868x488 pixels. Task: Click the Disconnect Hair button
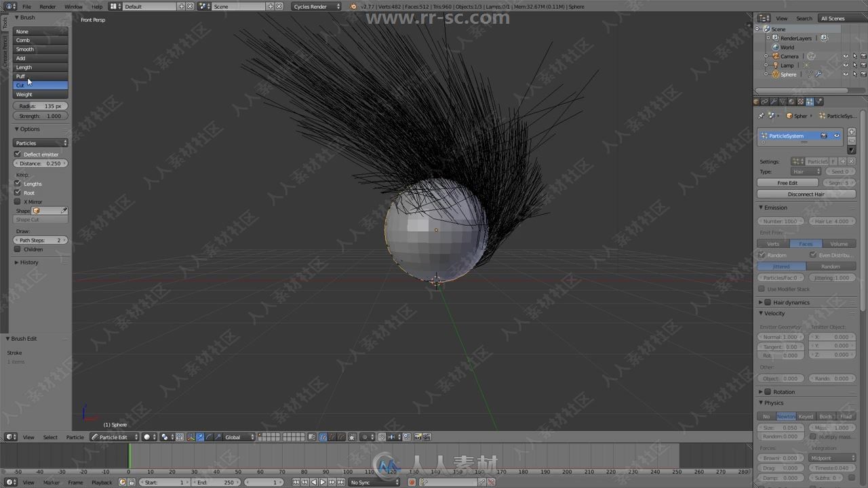click(806, 194)
